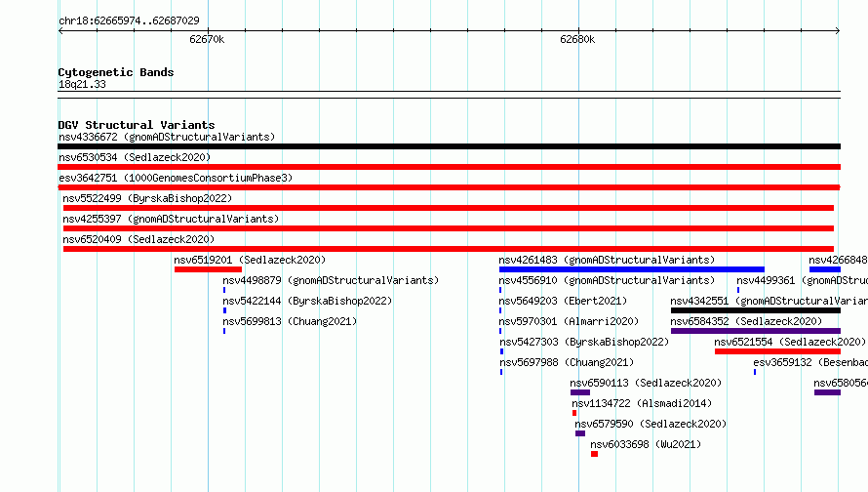This screenshot has width=868, height=492.
Task: Click the esv3659132 Besenbacher label
Action: tap(810, 362)
